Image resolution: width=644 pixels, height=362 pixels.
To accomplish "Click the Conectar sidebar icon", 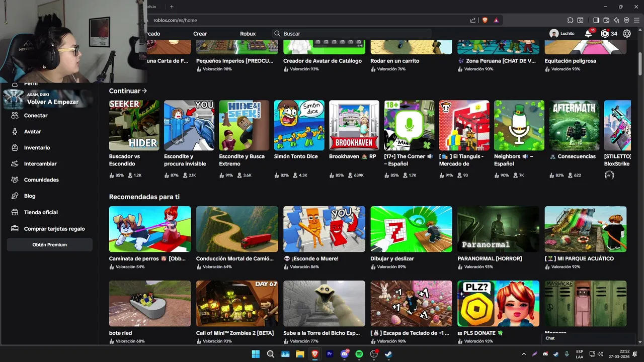I will (x=15, y=115).
